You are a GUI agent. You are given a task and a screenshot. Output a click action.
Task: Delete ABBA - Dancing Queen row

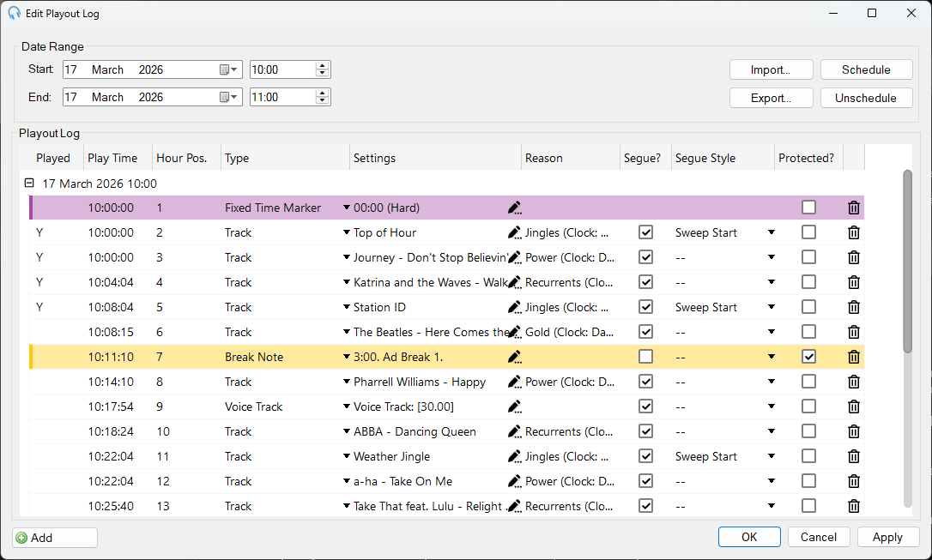(x=854, y=431)
